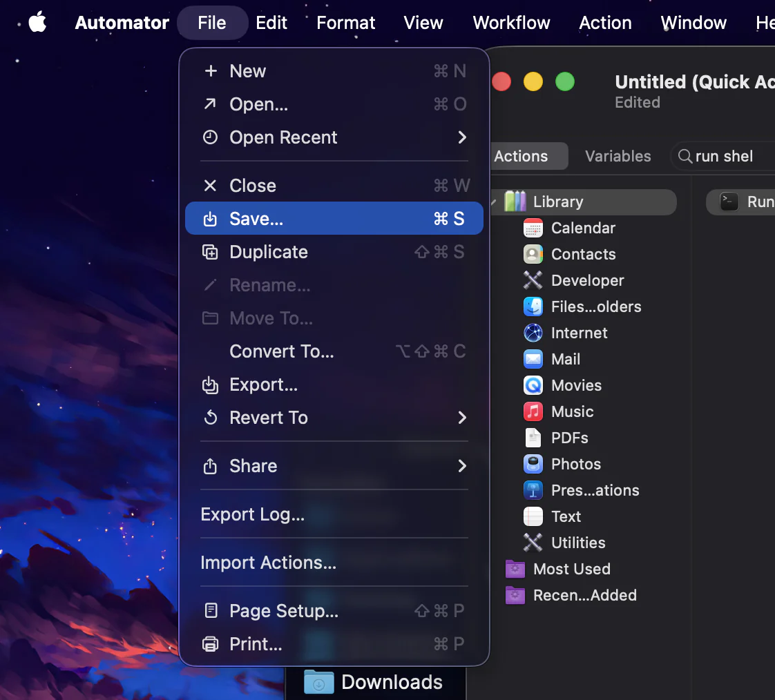Open the Edit menu
This screenshot has width=775, height=700.
271,23
